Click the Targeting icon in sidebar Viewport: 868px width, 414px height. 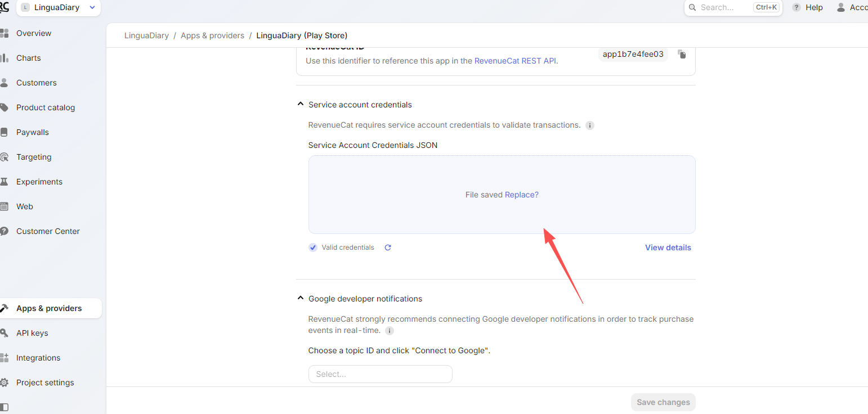(5, 157)
